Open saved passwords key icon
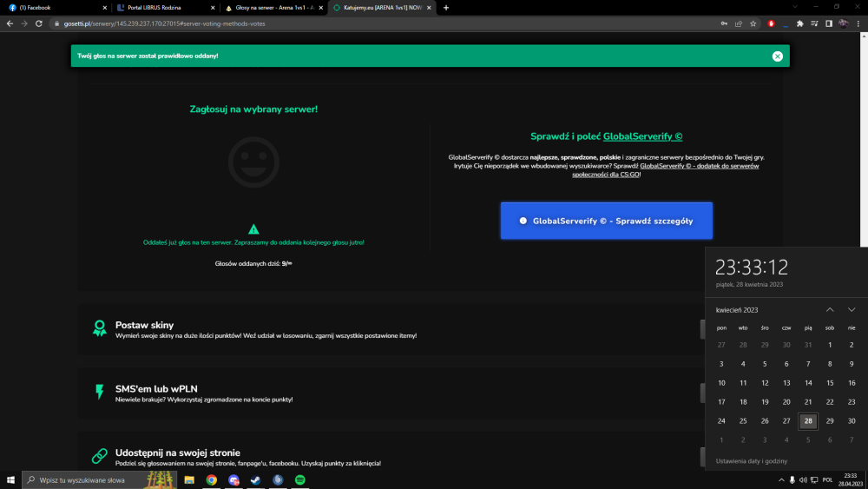Screen dimensions: 868x489 (724, 23)
